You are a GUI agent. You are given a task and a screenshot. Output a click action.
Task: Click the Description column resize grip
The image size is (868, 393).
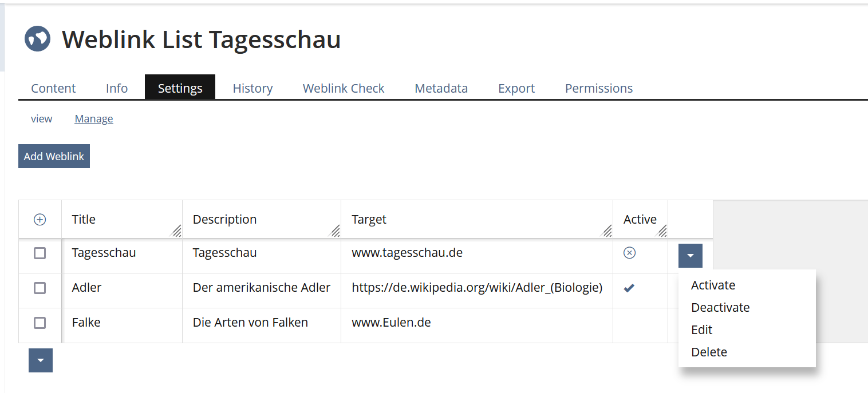336,231
